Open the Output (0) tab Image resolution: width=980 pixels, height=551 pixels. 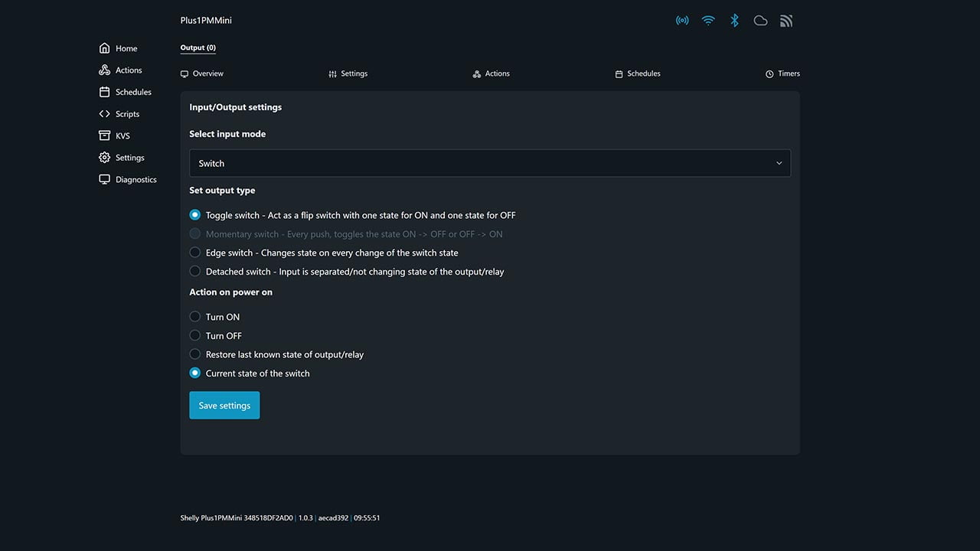198,47
